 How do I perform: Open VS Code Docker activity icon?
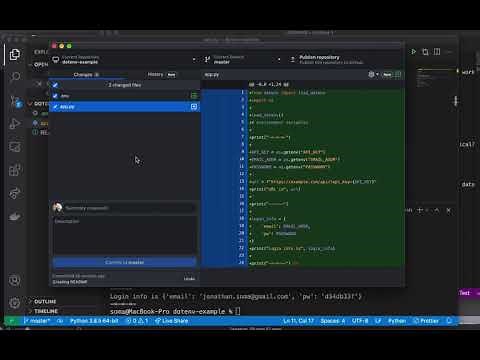click(x=15, y=217)
